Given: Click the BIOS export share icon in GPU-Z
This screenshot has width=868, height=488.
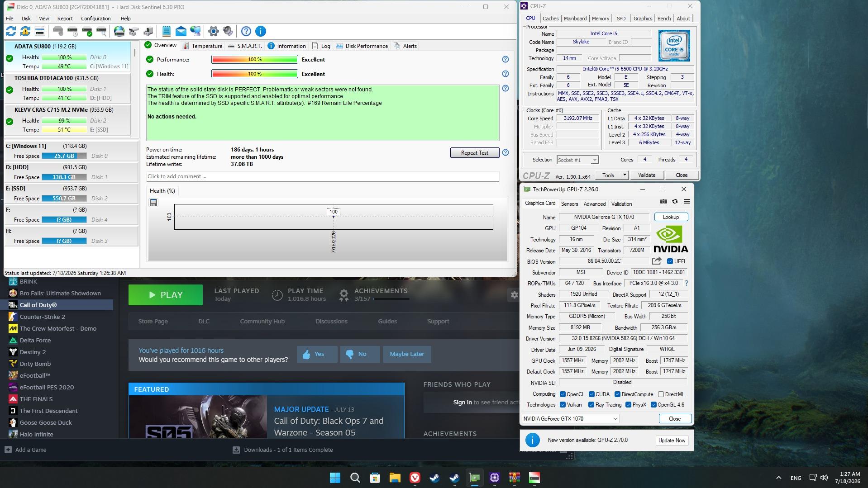Looking at the screenshot, I should pyautogui.click(x=657, y=261).
